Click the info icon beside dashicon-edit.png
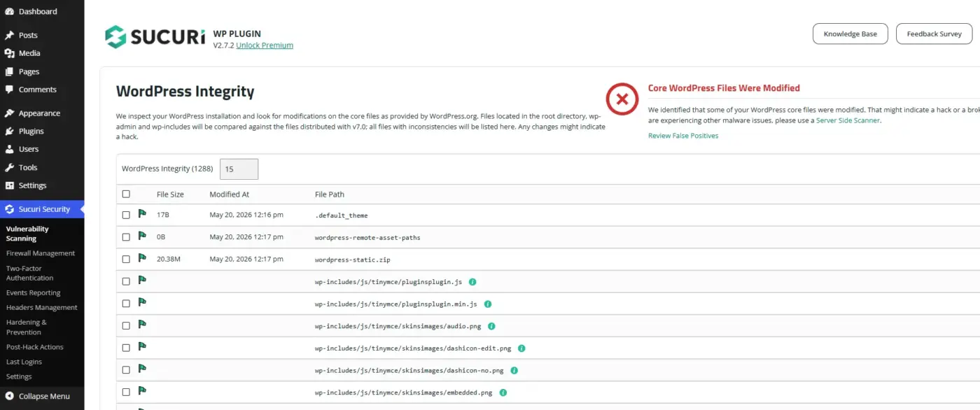This screenshot has width=980, height=410. click(521, 348)
